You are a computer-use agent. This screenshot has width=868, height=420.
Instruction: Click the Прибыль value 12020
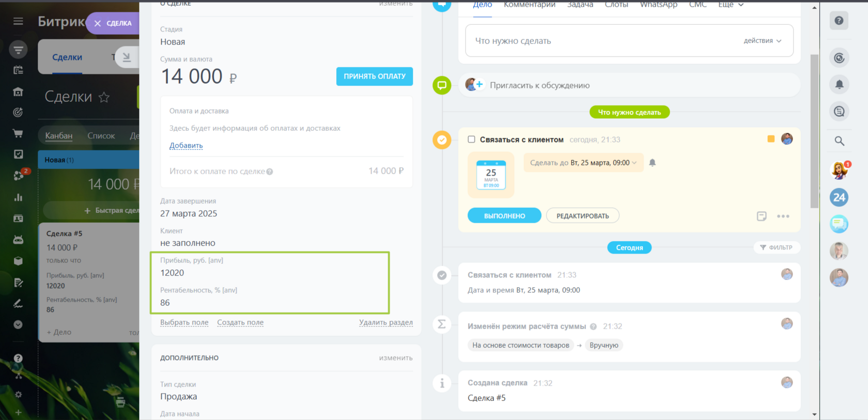172,273
